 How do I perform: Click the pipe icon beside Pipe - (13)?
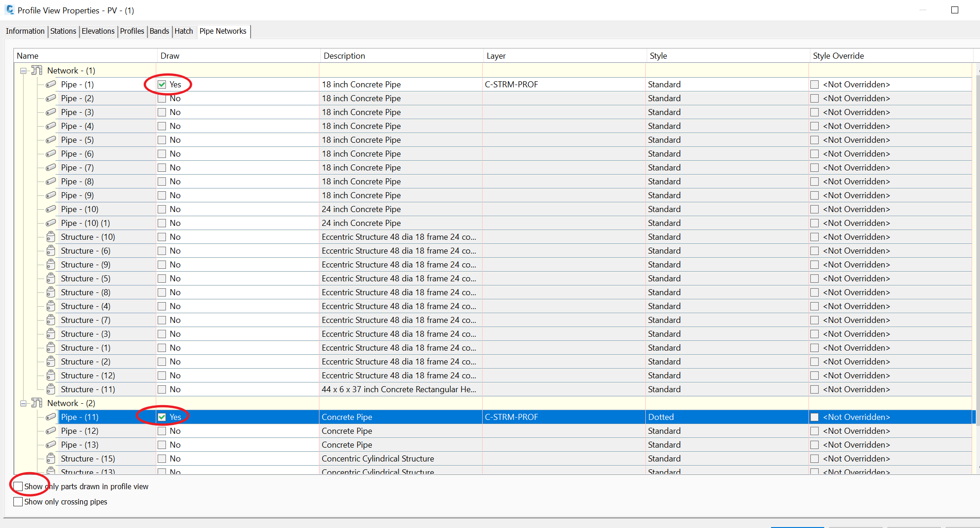[x=51, y=444]
